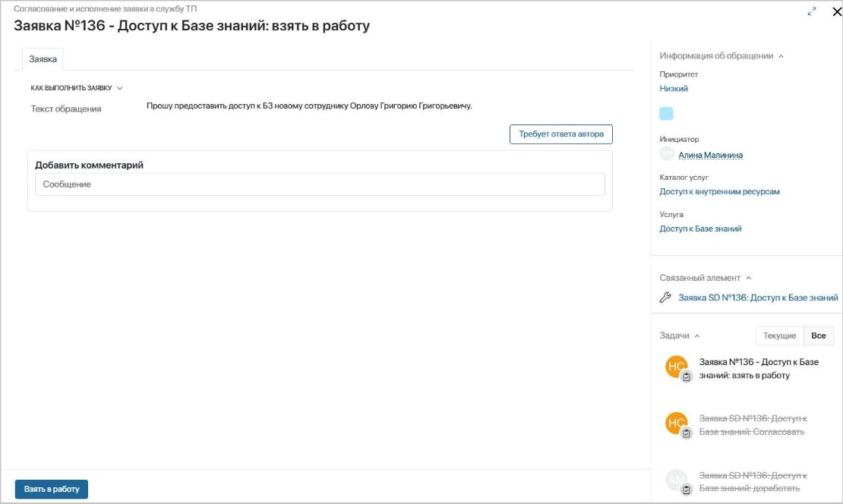Collapse the 'Связанный элемент' section
The height and width of the screenshot is (504, 843).
[749, 278]
